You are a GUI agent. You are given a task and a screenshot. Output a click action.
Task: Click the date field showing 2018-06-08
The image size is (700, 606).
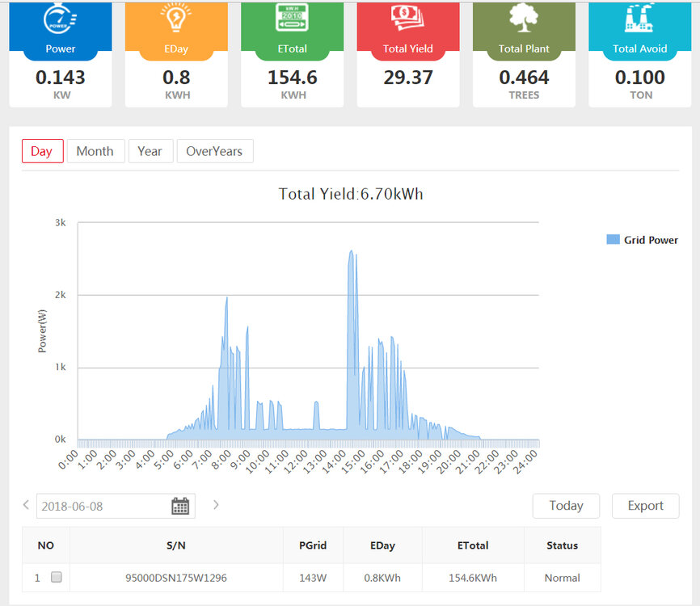coord(101,507)
